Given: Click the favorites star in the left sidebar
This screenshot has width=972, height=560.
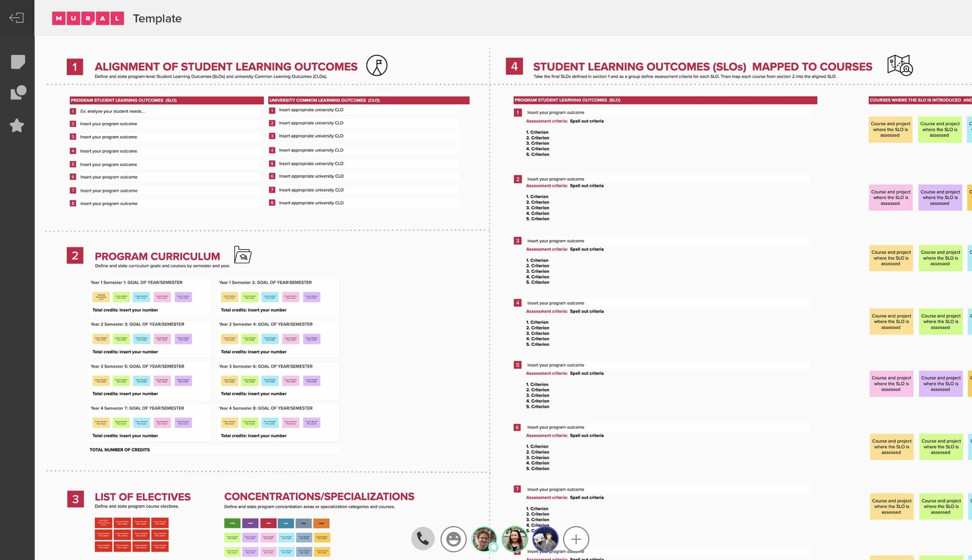Looking at the screenshot, I should 17,125.
